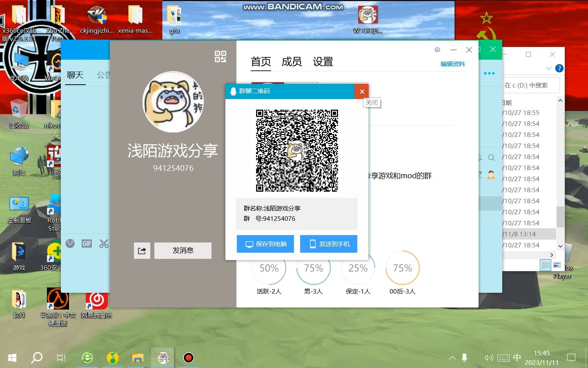Close the 群聊二维码 popup

(x=362, y=92)
